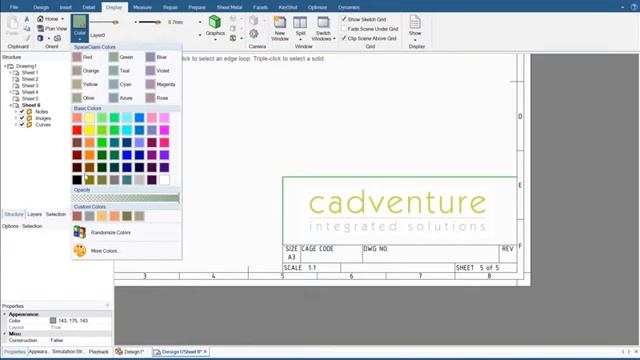Select the white basic color swatch

[x=164, y=180]
